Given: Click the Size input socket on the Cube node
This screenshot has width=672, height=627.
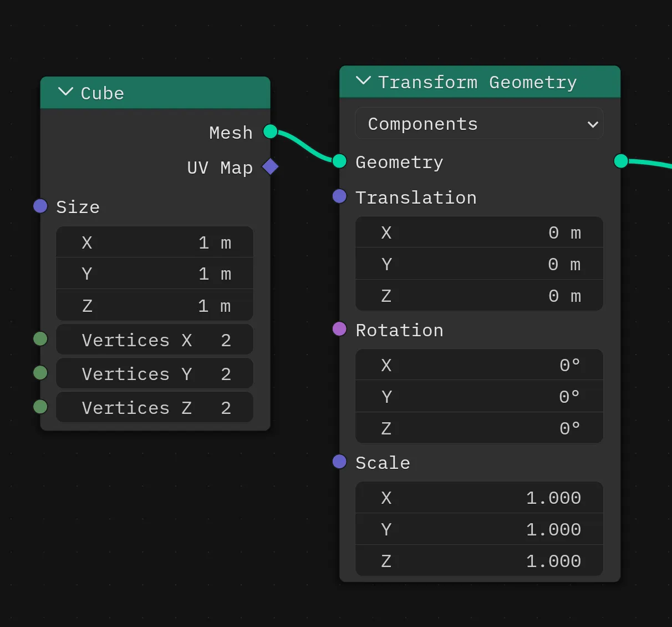Looking at the screenshot, I should pos(39,206).
